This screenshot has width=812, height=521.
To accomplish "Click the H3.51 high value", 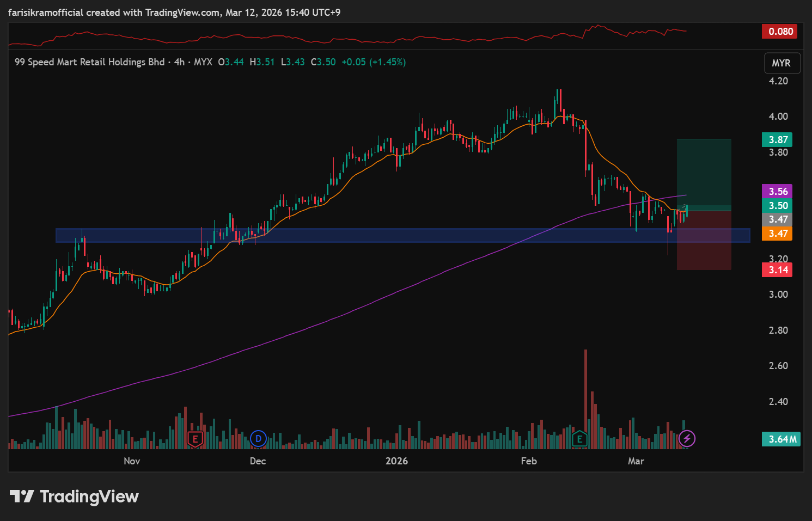I will point(262,62).
